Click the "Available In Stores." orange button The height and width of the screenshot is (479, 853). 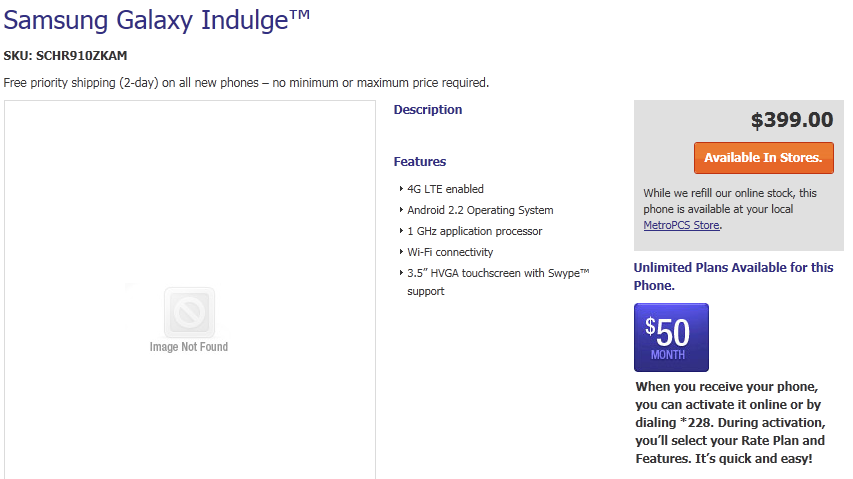coord(763,158)
